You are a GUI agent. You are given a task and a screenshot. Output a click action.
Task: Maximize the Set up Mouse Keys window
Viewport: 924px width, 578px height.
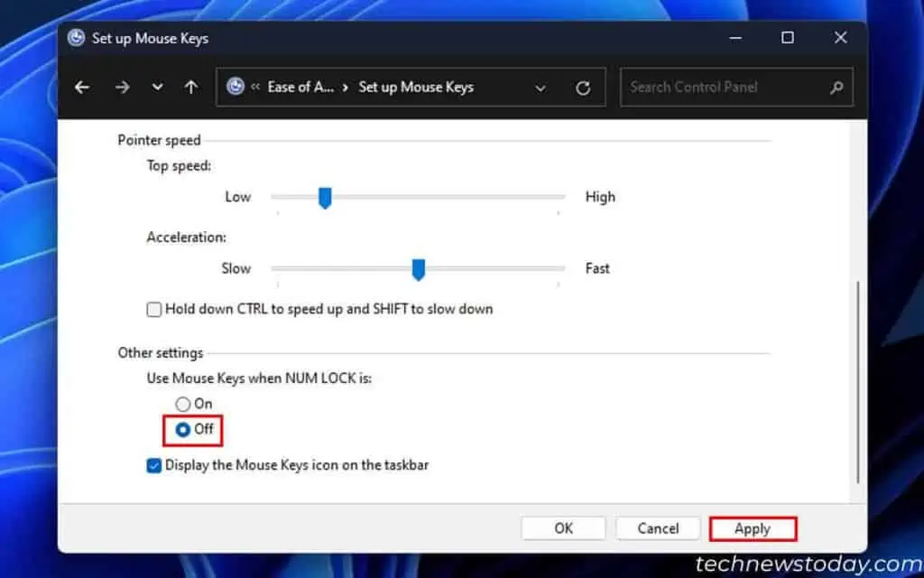787,38
